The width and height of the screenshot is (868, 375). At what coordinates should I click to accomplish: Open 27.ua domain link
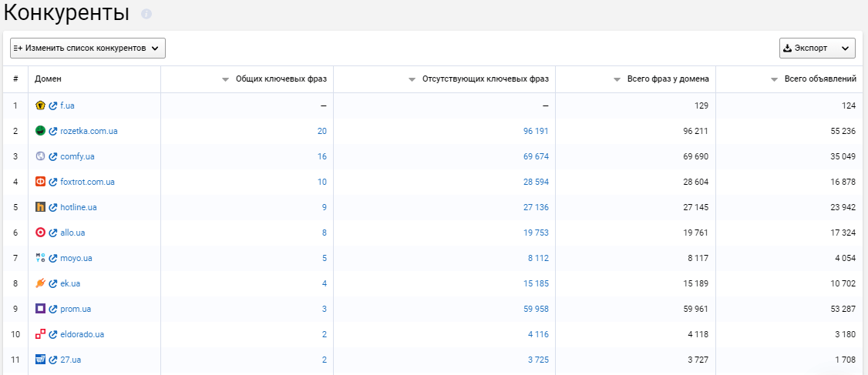(x=71, y=360)
